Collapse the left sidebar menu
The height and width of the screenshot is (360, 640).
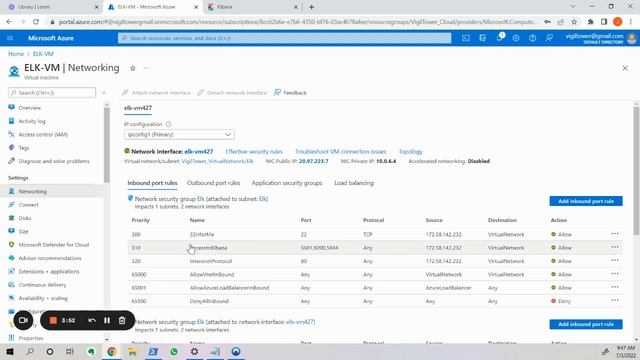pyautogui.click(x=104, y=93)
